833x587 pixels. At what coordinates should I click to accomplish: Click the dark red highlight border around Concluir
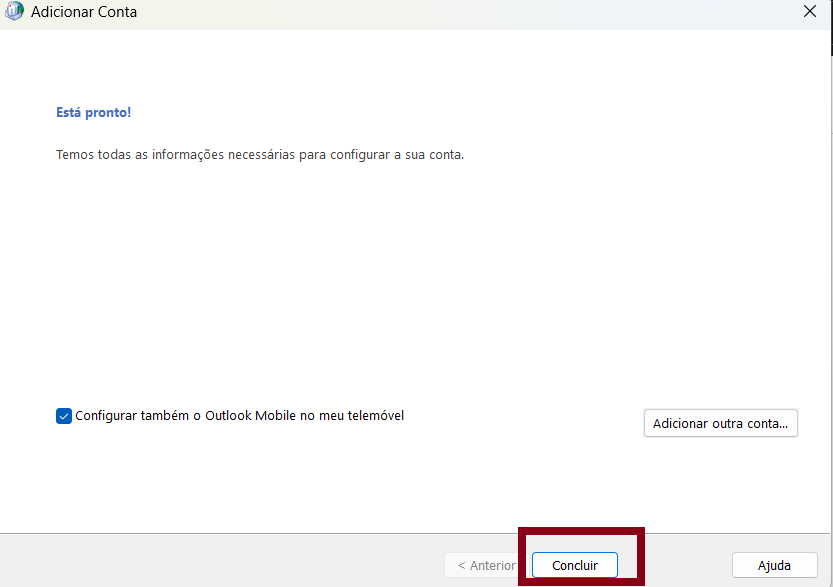click(581, 531)
